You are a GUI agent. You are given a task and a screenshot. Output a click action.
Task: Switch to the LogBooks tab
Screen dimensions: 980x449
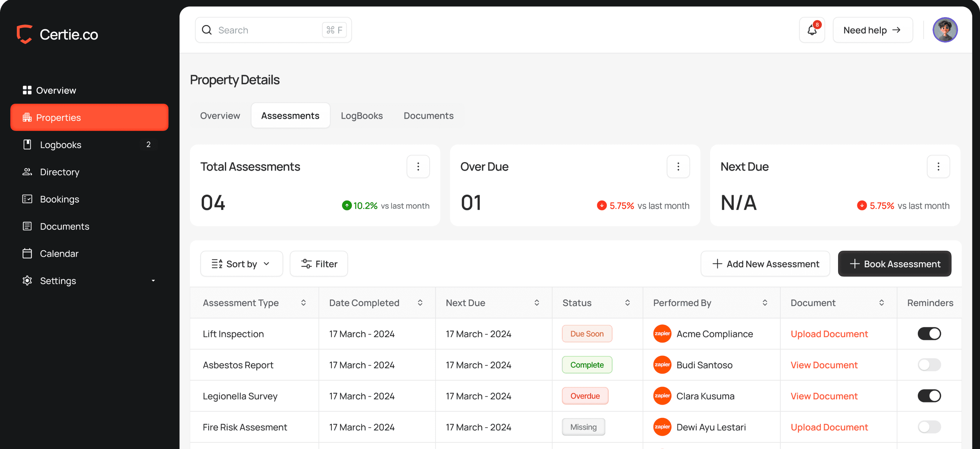click(362, 116)
